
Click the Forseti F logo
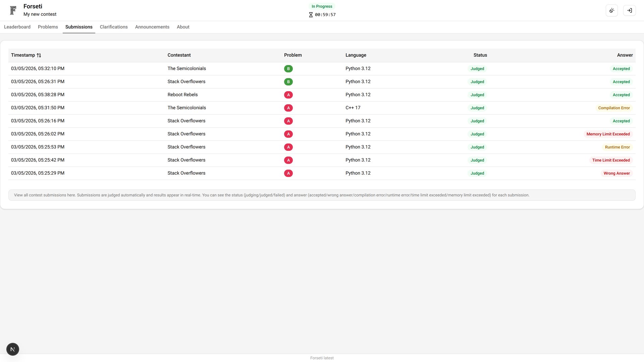[13, 10]
